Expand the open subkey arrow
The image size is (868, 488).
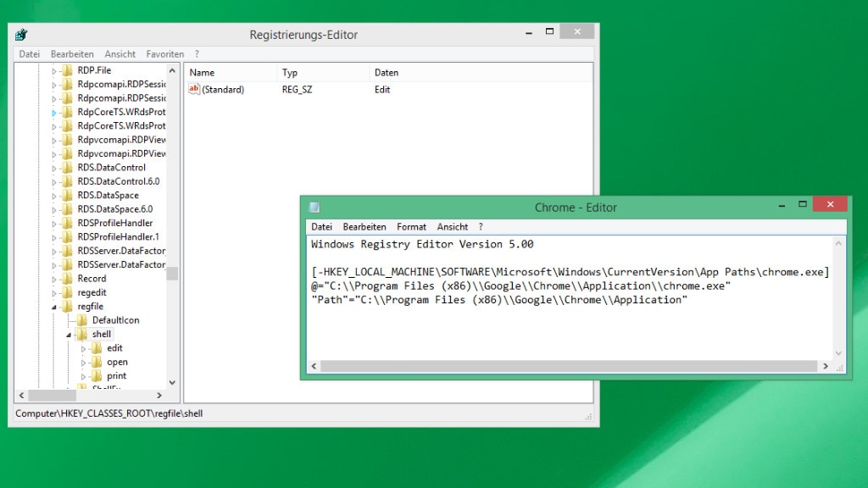tap(84, 363)
